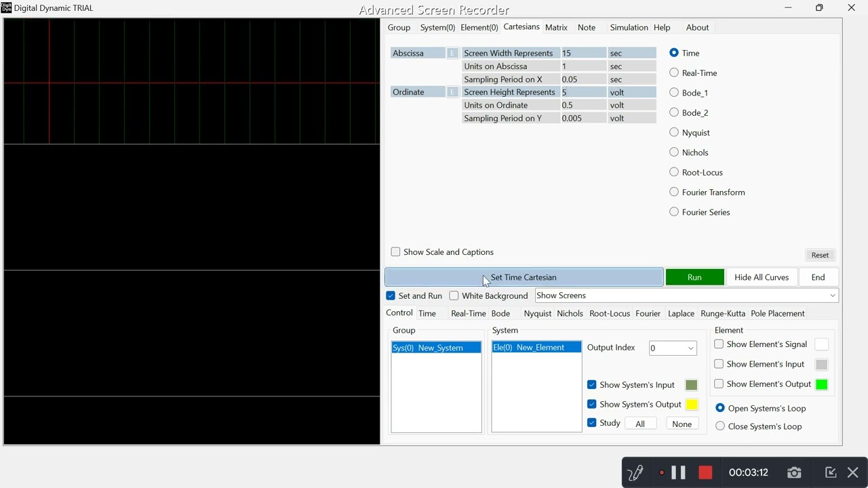Open the Group menu tab

tap(399, 27)
